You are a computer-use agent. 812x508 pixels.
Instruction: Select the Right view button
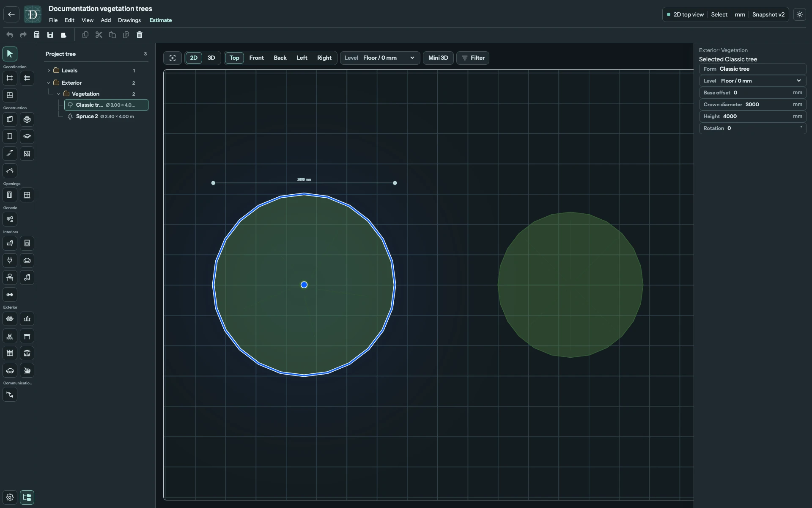(x=324, y=58)
